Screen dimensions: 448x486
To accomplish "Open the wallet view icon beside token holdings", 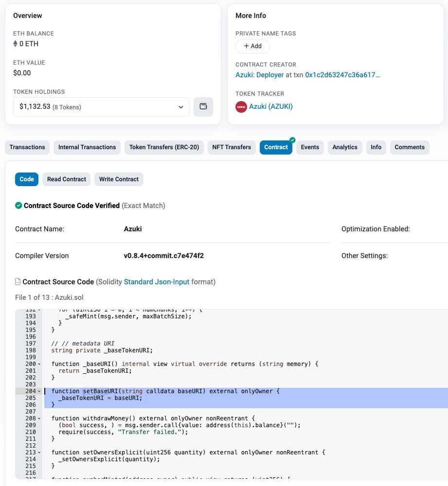I will coord(203,106).
